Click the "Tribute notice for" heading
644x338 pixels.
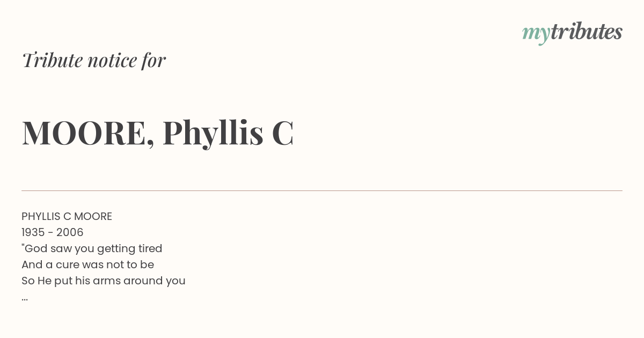[93, 60]
